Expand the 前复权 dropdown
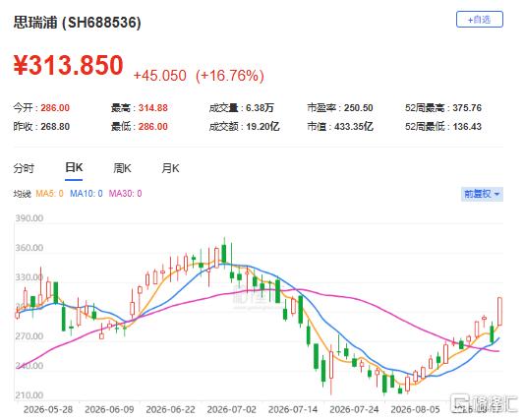Screen dimensions: 524x420 click(482, 194)
